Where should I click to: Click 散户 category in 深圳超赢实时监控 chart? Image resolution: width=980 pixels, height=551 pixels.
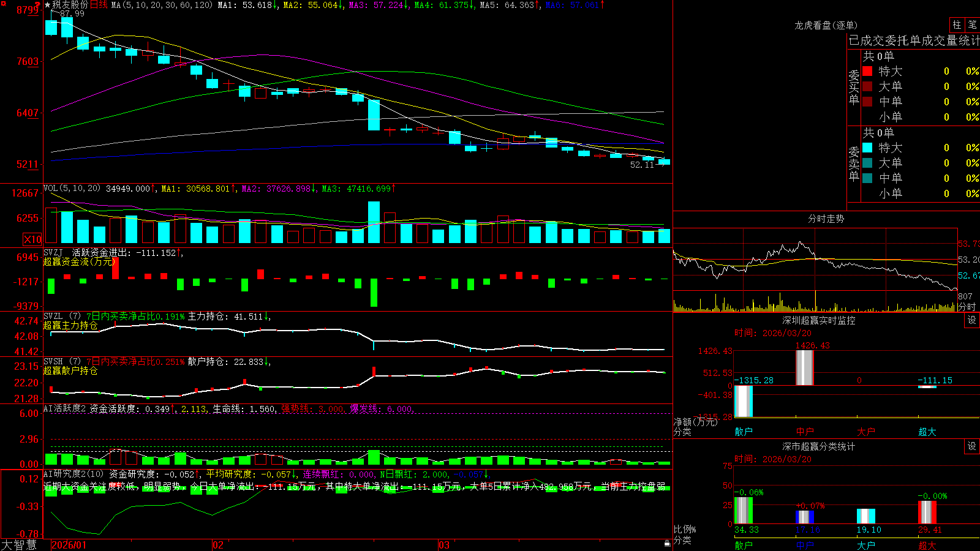744,432
